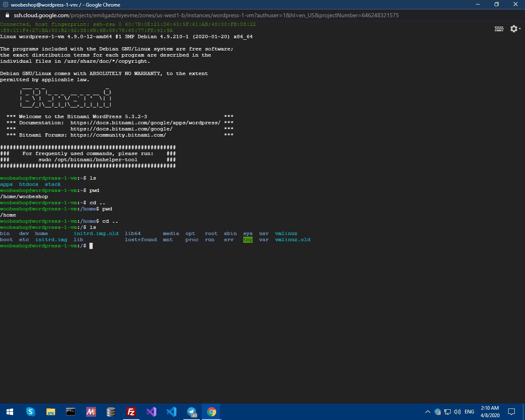Click the 'boot' directory name
Image resolution: width=525 pixels, height=420 pixels.
pyautogui.click(x=7, y=240)
